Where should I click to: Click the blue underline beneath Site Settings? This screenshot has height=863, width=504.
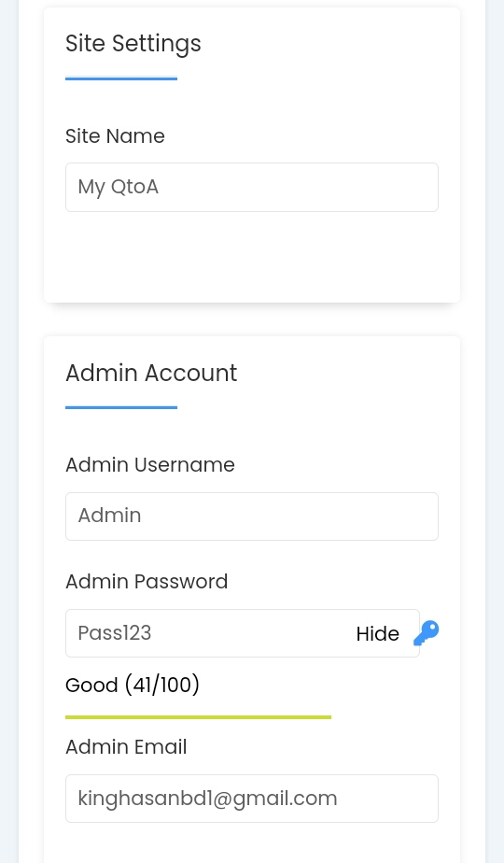121,78
